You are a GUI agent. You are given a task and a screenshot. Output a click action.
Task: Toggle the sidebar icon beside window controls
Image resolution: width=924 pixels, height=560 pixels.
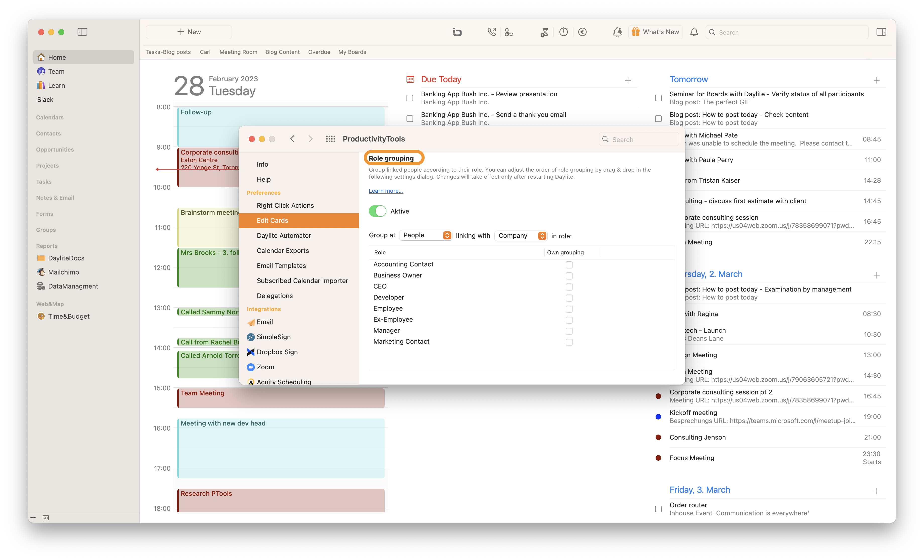pyautogui.click(x=82, y=32)
